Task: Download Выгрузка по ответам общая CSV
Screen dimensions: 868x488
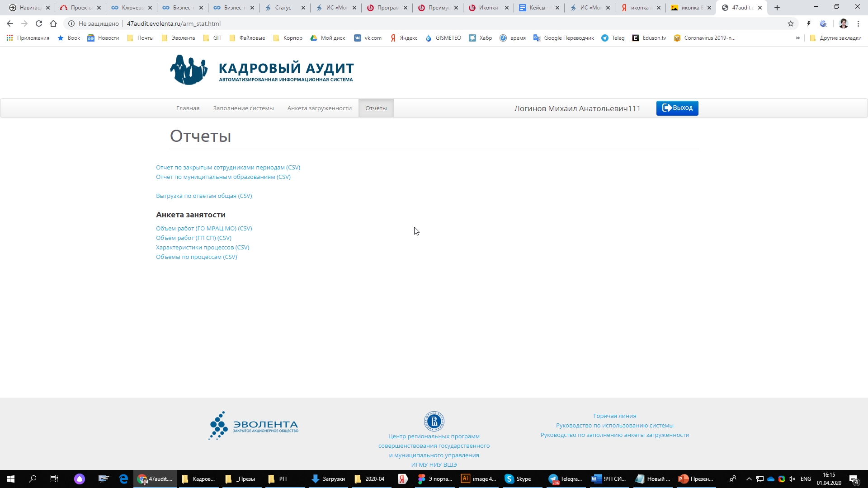Action: click(x=204, y=196)
